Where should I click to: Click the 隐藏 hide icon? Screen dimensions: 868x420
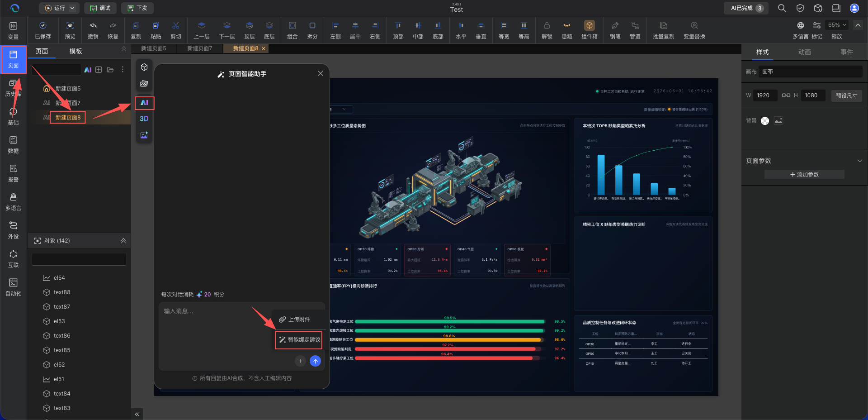click(x=567, y=25)
